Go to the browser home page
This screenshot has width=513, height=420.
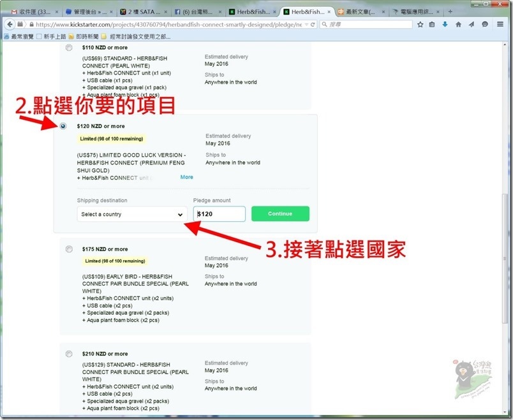pyautogui.click(x=458, y=24)
